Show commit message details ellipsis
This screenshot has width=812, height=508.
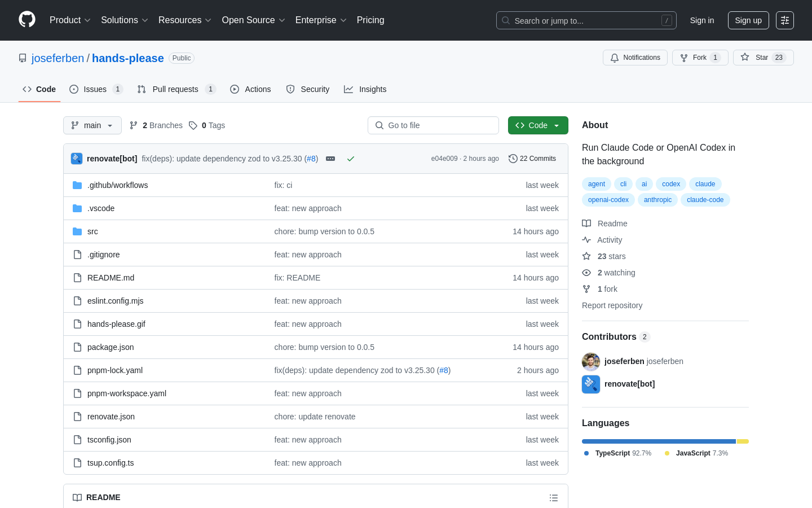tap(330, 159)
